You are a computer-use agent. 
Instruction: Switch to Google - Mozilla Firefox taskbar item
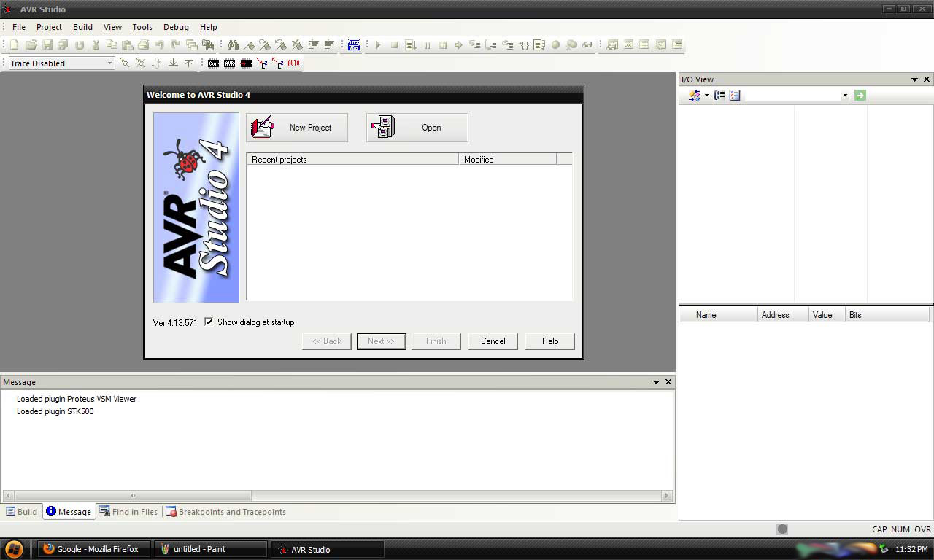point(94,549)
